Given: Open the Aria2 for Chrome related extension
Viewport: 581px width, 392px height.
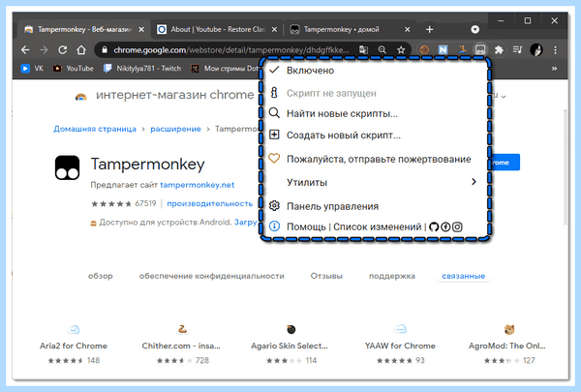Looking at the screenshot, I should [74, 345].
